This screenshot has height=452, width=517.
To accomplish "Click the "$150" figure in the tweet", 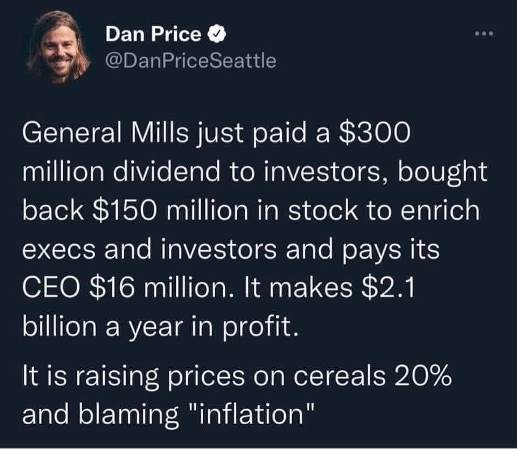I will pos(124,210).
